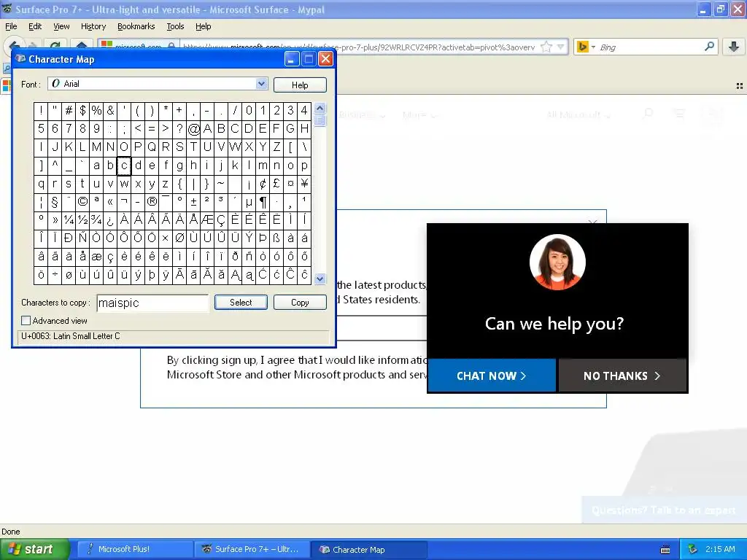This screenshot has width=747, height=560.
Task: Select the one-half ½ character
Action: coord(82,220)
